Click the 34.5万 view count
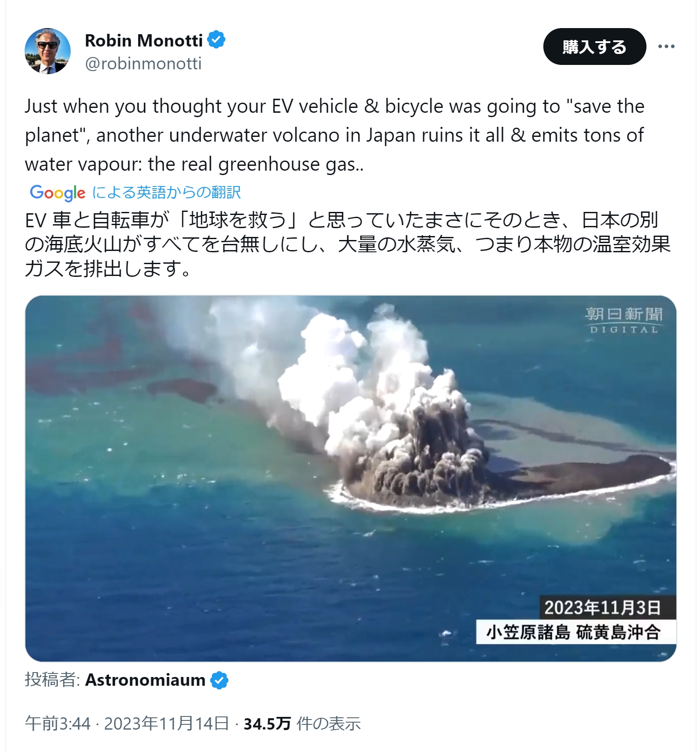The width and height of the screenshot is (700, 752). pos(267,723)
